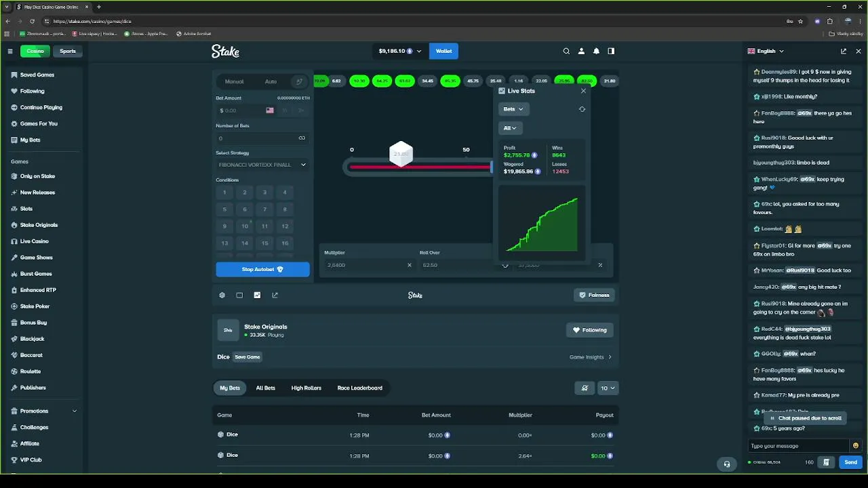The height and width of the screenshot is (488, 868).
Task: Click the 34.45 past result pill
Action: coord(427,81)
